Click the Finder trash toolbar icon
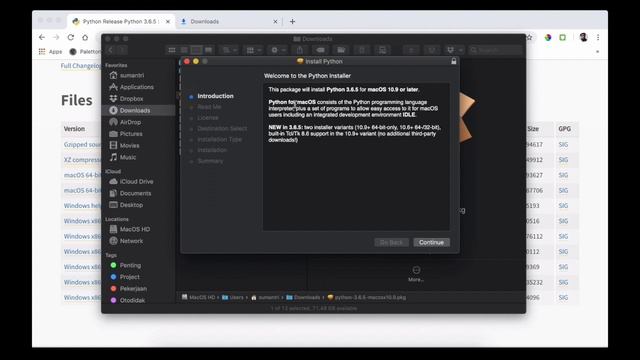The width and height of the screenshot is (640, 360). click(362, 50)
